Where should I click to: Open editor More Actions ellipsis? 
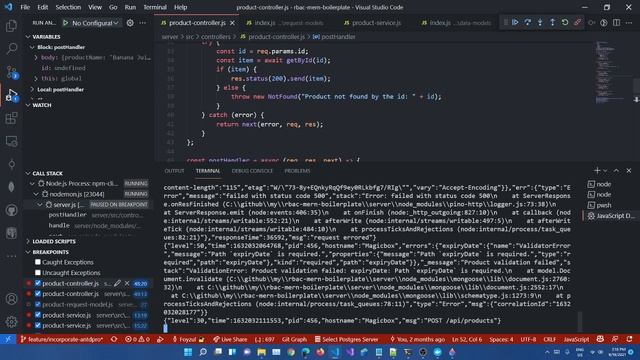[629, 23]
